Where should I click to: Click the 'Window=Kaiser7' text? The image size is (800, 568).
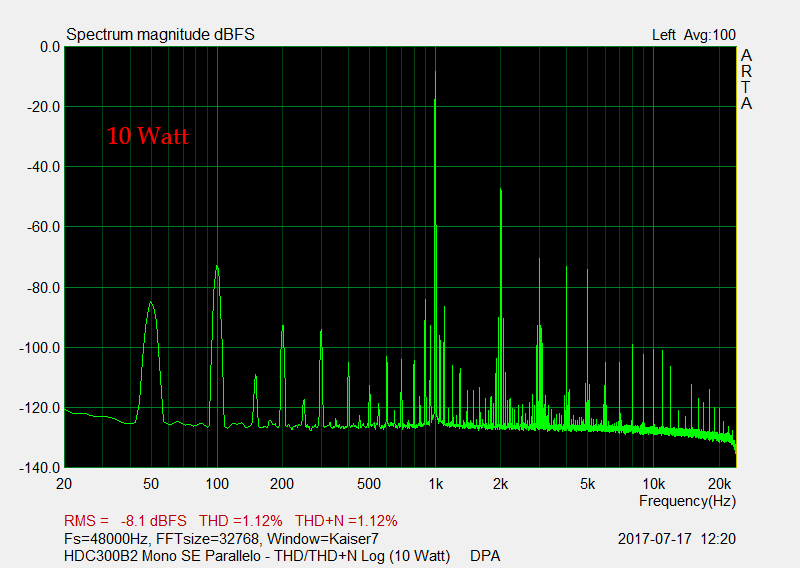pos(323,539)
